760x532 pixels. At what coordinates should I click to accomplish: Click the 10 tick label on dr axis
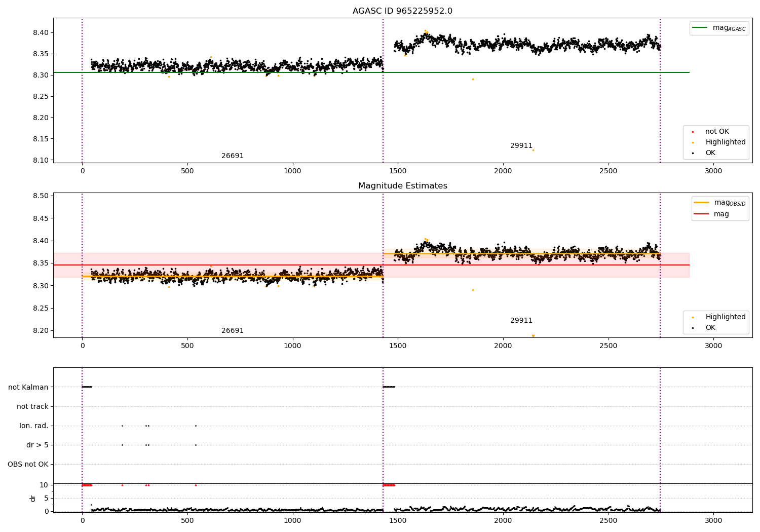[44, 485]
